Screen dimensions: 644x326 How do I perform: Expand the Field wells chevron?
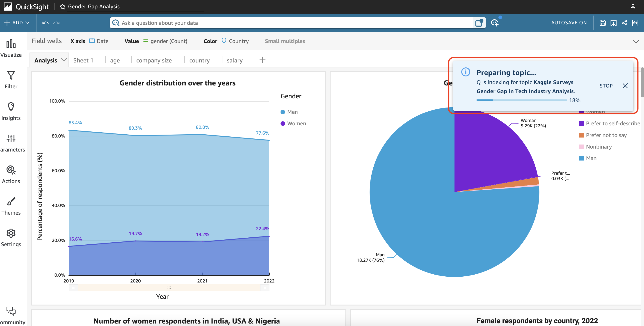click(636, 41)
